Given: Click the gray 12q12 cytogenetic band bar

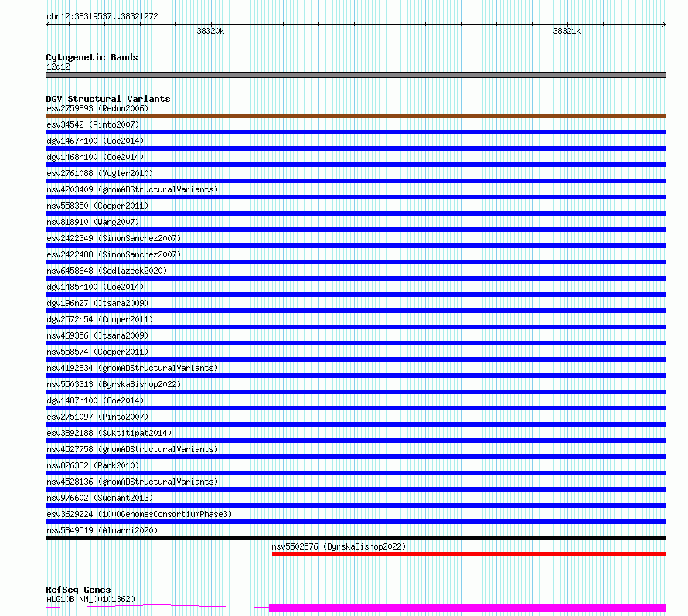Looking at the screenshot, I should point(356,75).
